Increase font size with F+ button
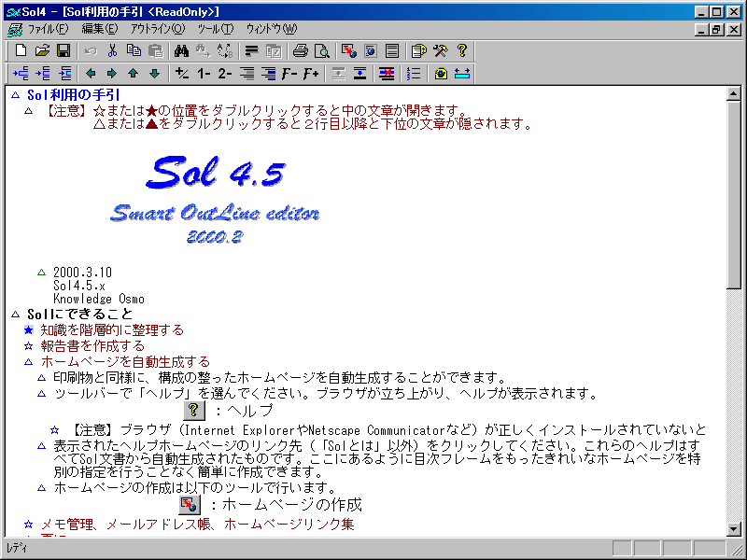747x560 pixels. click(x=311, y=74)
